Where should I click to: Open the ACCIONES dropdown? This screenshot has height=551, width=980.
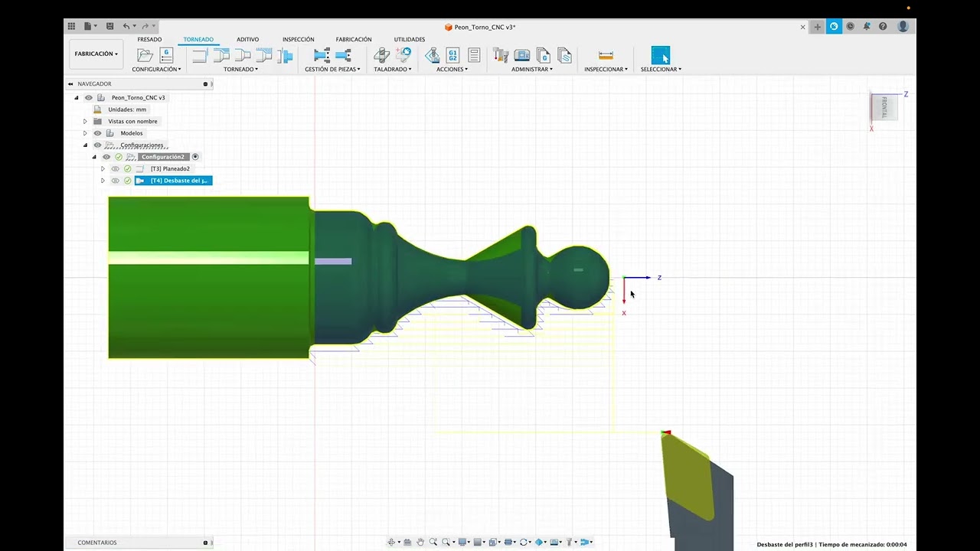click(x=452, y=69)
